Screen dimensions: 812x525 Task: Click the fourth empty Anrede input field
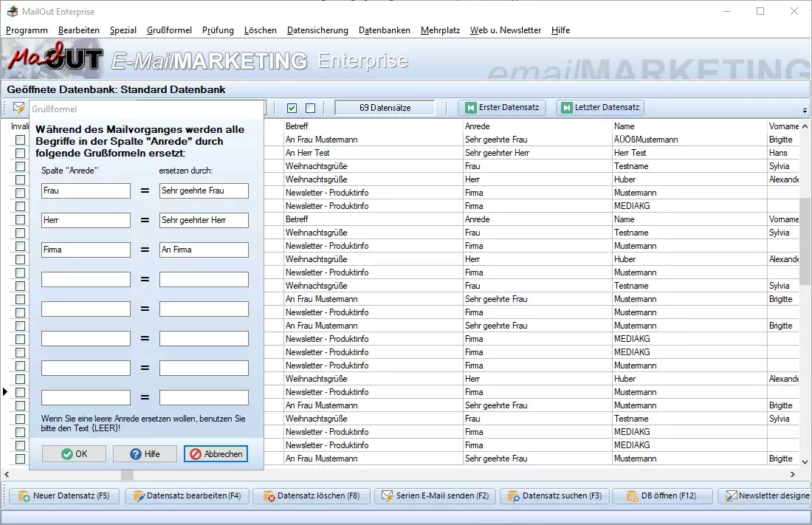(x=86, y=368)
